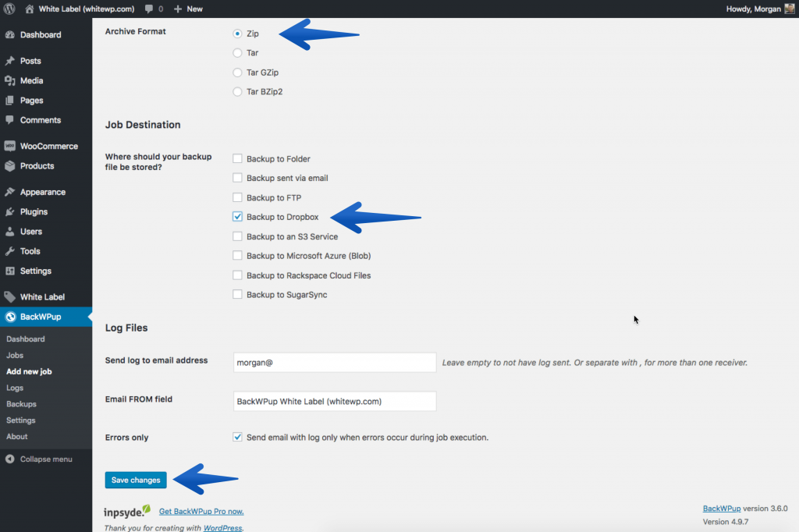
Task: Open Get BackWPup Pro now link
Action: (201, 512)
